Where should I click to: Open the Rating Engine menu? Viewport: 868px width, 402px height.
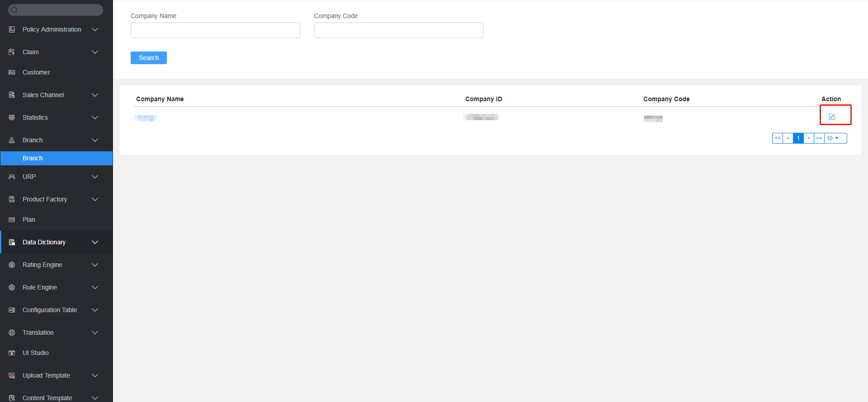click(42, 265)
